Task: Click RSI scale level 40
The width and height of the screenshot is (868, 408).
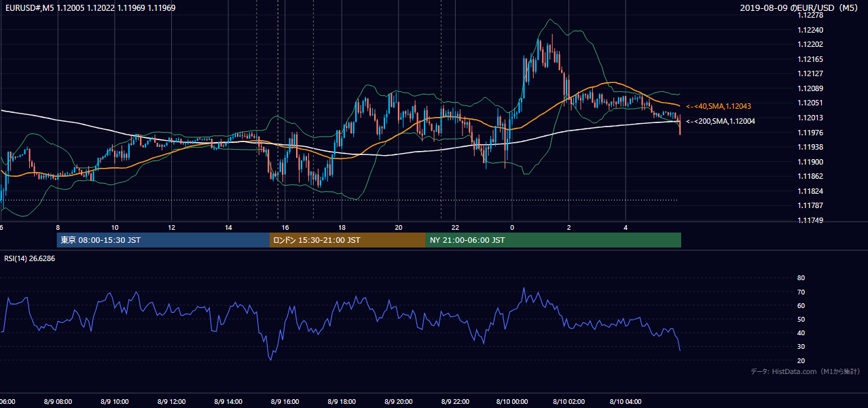Action: tap(801, 333)
